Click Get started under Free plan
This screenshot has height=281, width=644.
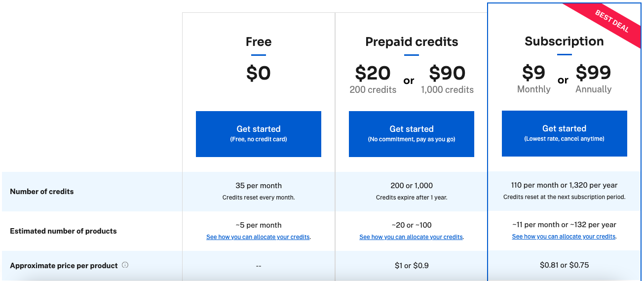(259, 134)
